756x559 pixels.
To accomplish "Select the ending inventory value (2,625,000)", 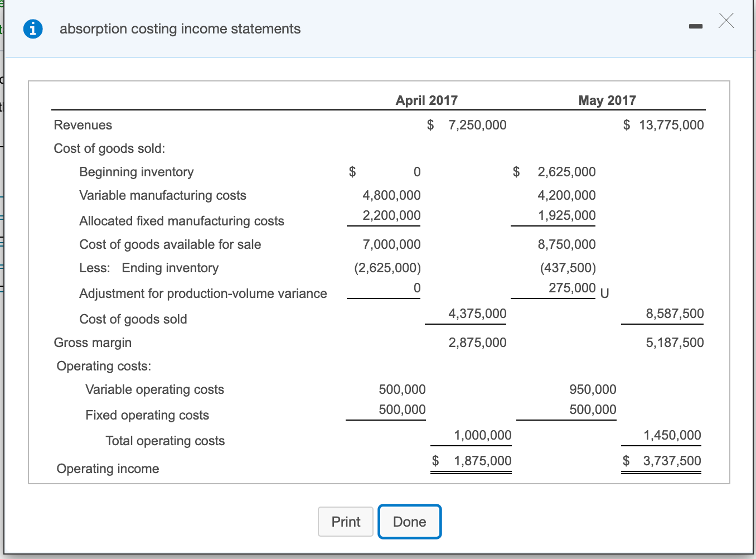I will (387, 268).
